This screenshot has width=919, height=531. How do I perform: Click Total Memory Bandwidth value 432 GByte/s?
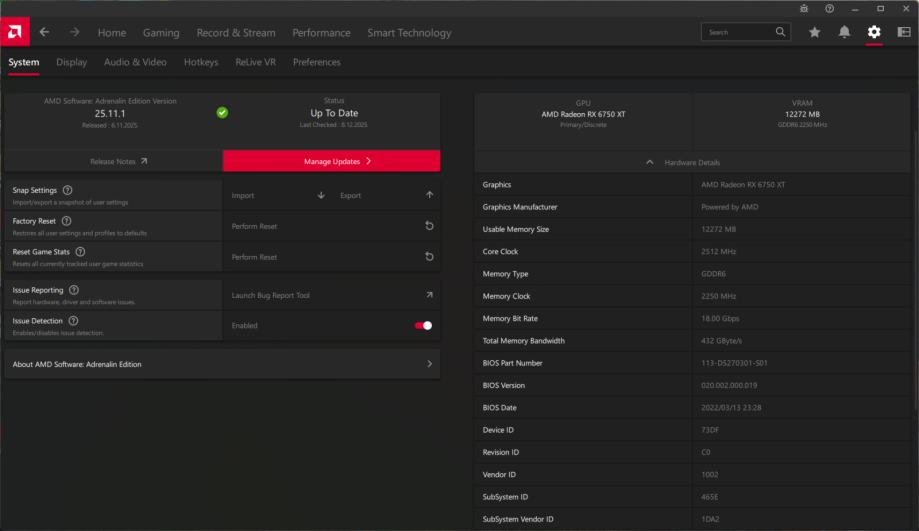[x=721, y=341]
